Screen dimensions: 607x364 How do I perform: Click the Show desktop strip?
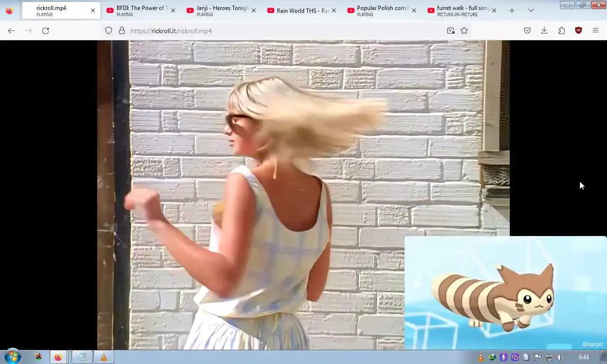(603, 357)
